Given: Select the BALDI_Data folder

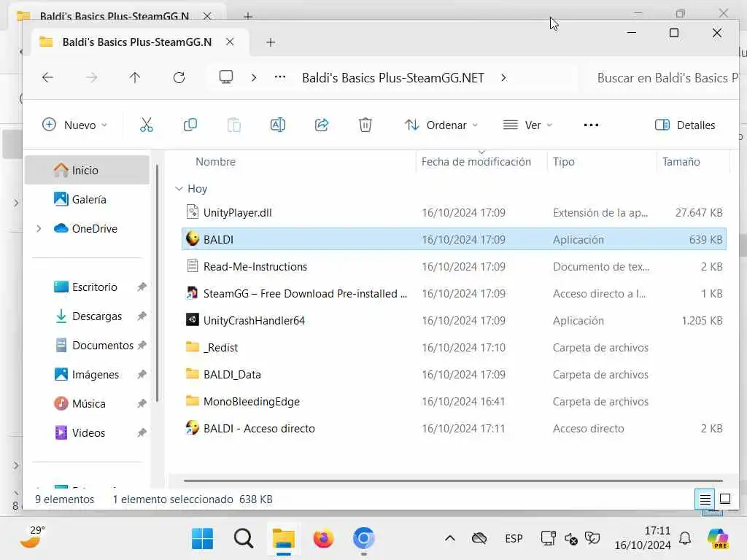Looking at the screenshot, I should pyautogui.click(x=454, y=374).
